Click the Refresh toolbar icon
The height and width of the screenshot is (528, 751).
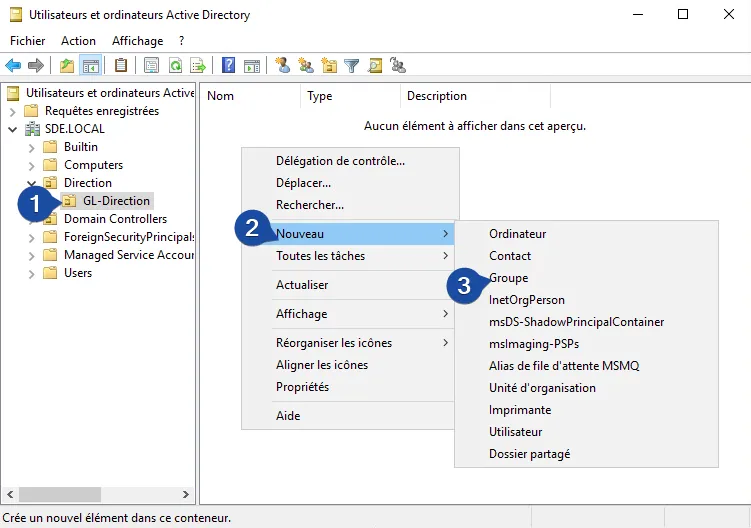(x=175, y=66)
